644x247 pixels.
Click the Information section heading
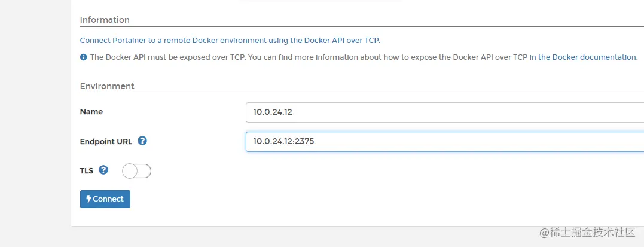click(x=105, y=20)
